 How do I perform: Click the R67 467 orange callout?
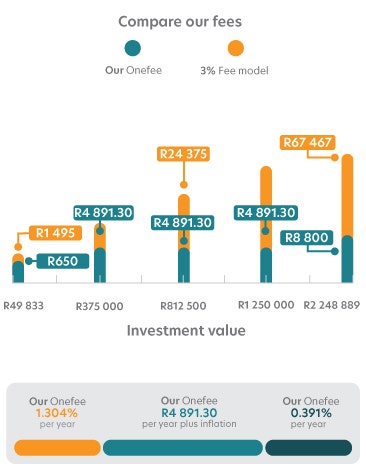307,142
